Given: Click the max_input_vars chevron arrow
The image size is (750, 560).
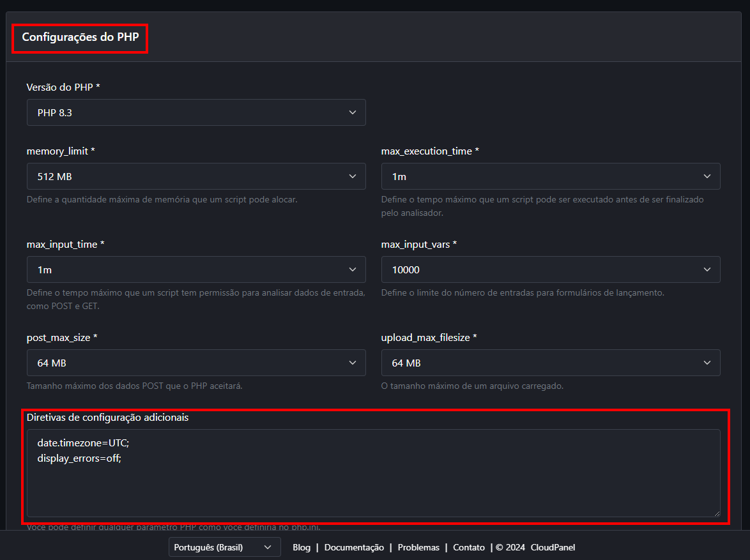Looking at the screenshot, I should click(x=707, y=269).
